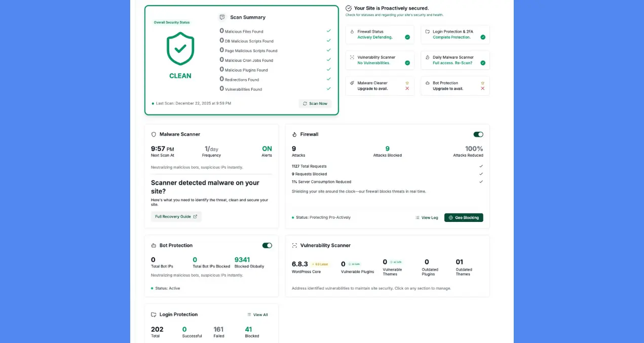The image size is (644, 343).
Task: Click the Scan Summary chat icon
Action: [x=222, y=17]
